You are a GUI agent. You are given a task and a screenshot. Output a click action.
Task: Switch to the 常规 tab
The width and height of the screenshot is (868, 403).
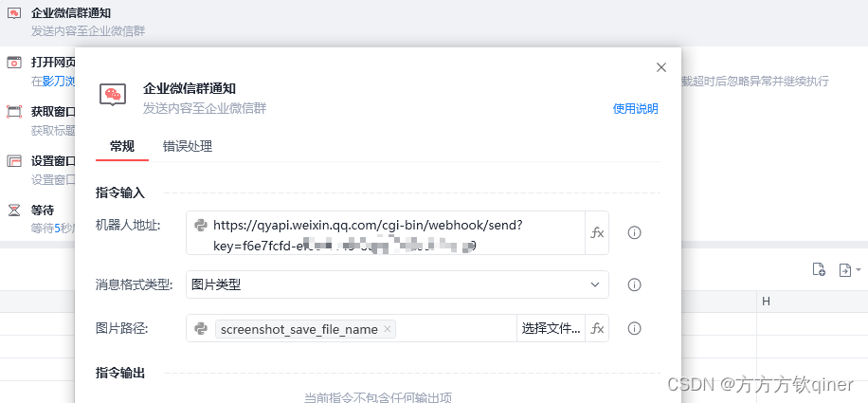[x=122, y=146]
